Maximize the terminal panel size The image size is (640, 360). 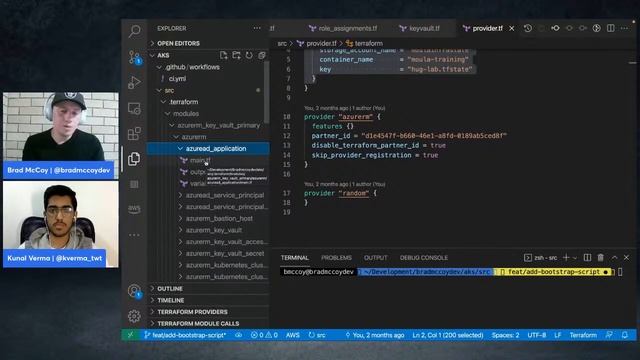point(614,258)
